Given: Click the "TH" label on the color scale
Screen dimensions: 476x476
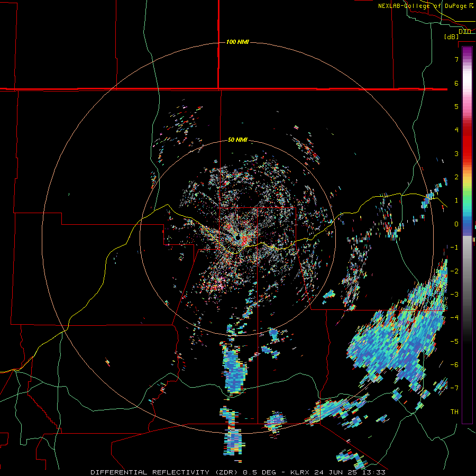Looking at the screenshot, I should [454, 412].
